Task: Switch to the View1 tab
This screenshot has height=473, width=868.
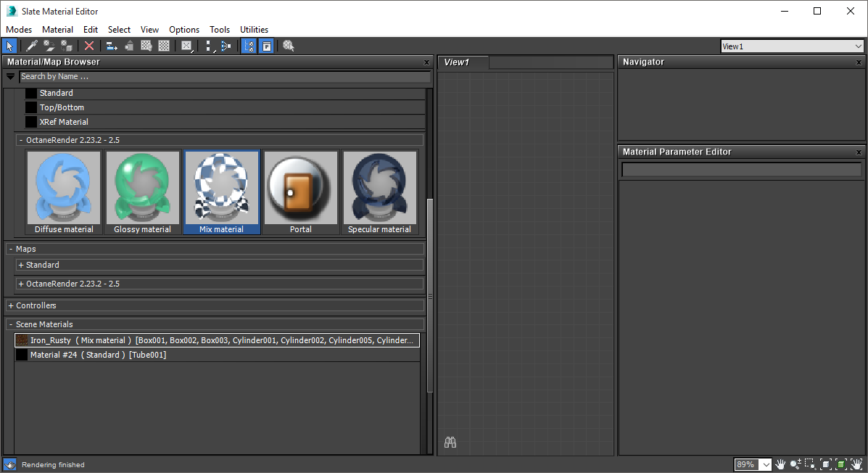Action: pyautogui.click(x=463, y=62)
